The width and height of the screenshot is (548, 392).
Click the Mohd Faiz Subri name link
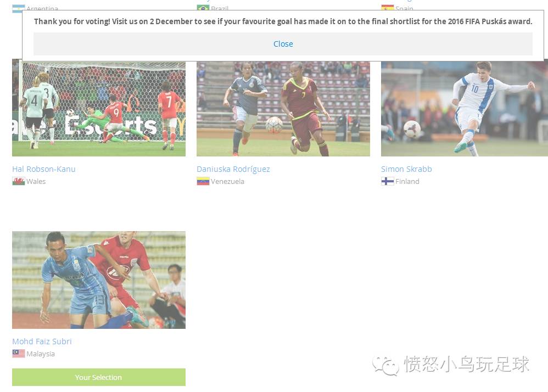[x=42, y=341]
